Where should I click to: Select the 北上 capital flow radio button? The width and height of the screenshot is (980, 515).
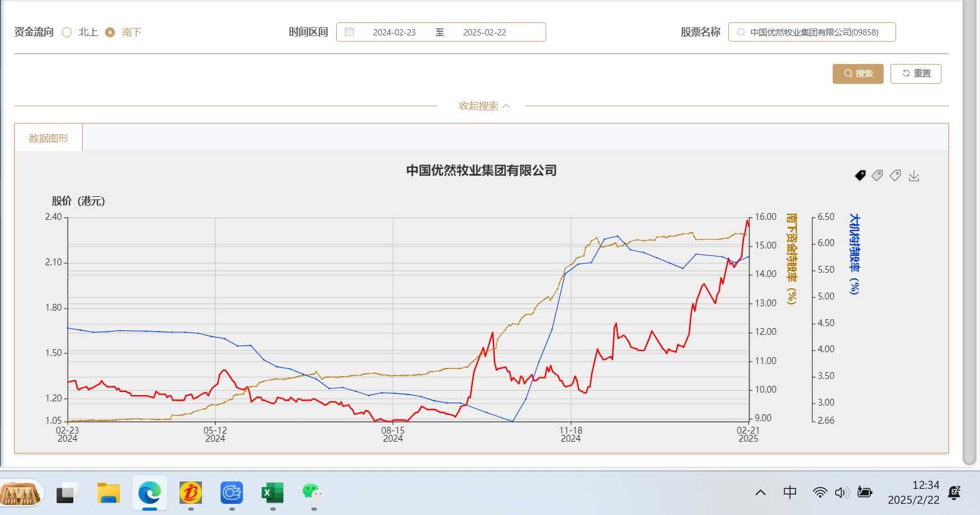click(67, 32)
